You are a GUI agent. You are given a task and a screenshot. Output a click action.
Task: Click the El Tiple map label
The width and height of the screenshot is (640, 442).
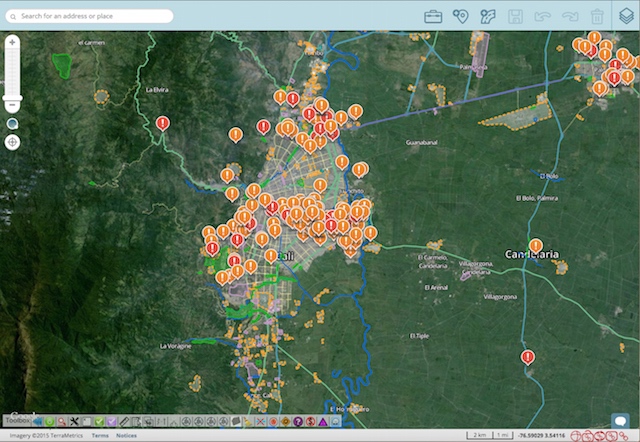419,336
